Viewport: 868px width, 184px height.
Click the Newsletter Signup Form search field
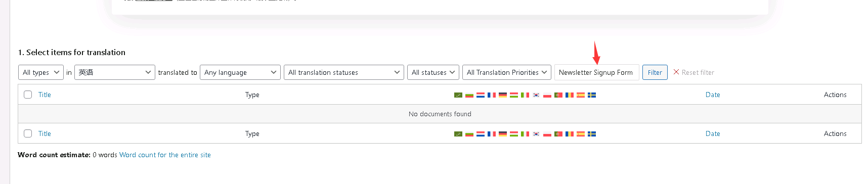(x=597, y=72)
